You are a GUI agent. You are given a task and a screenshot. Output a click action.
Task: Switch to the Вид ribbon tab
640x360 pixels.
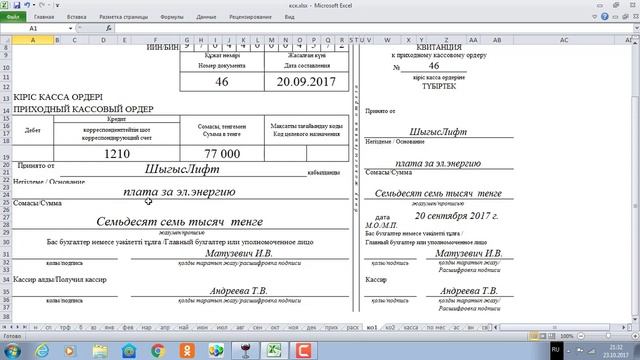point(289,17)
